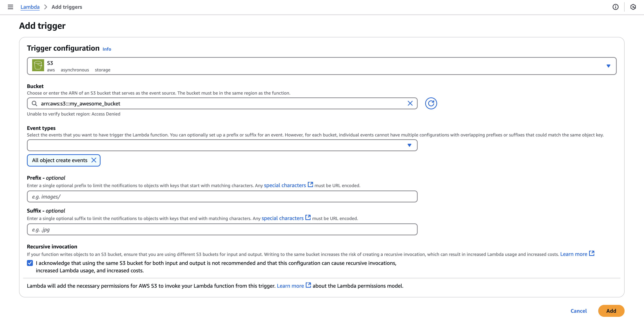This screenshot has height=323, width=644.
Task: Refresh the bucket list
Action: (x=431, y=104)
